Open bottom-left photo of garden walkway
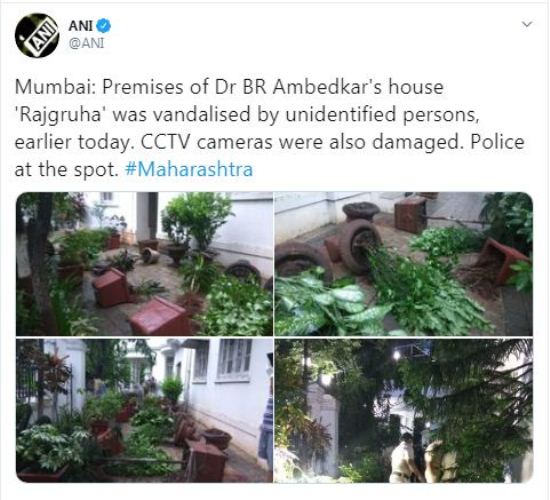The image size is (550, 500). pos(144,410)
